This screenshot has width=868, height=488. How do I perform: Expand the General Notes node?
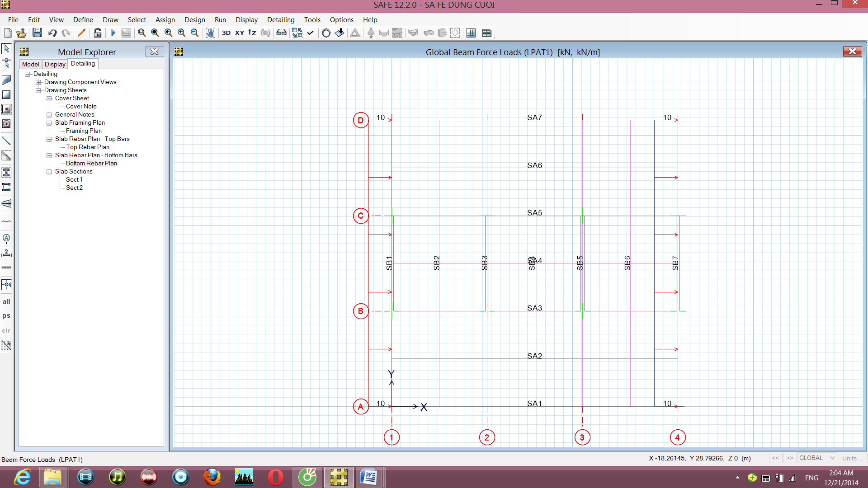tap(49, 115)
